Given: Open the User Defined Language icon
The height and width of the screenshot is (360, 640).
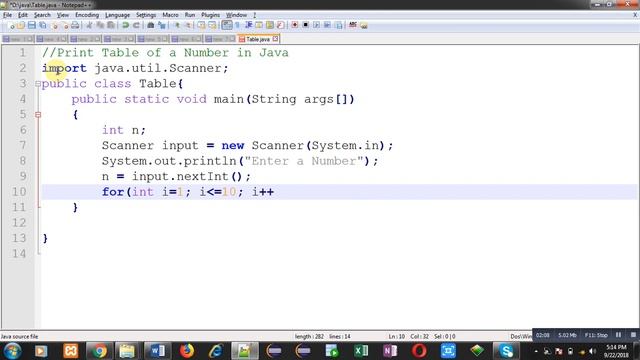Looking at the screenshot, I should 259,25.
